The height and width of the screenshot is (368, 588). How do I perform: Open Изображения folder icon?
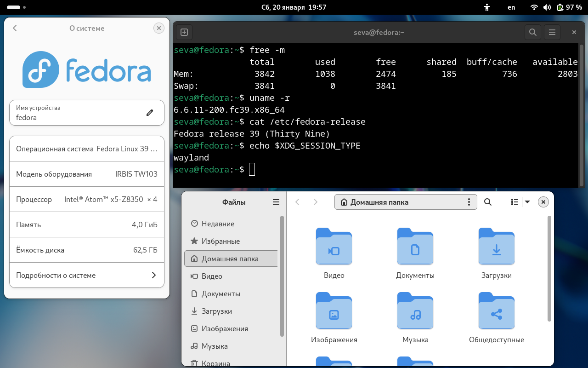tap(334, 310)
